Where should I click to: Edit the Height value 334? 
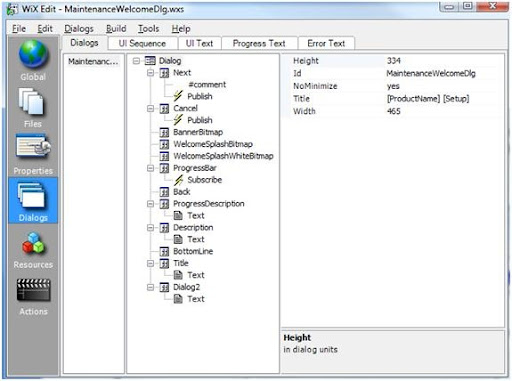click(x=444, y=61)
